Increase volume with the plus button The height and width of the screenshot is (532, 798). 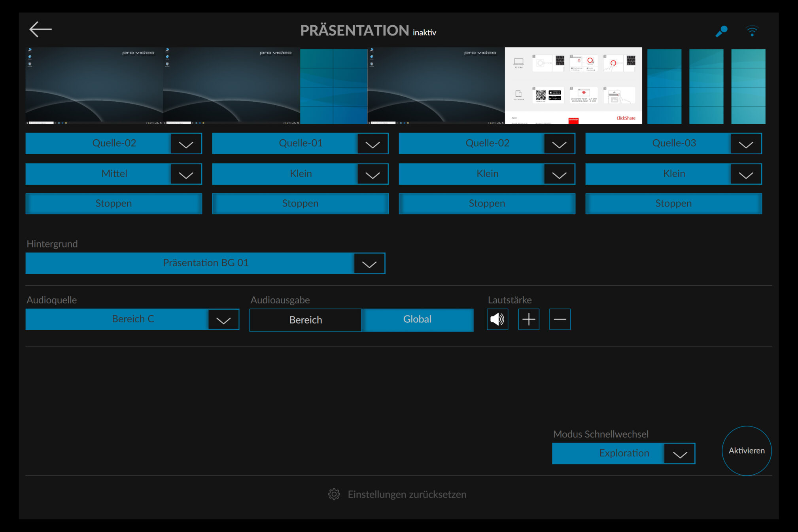(x=529, y=319)
